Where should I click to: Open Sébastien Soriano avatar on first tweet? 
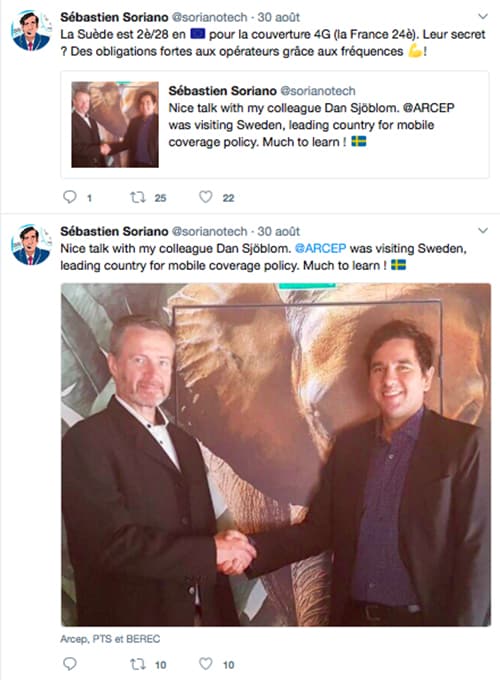[31, 30]
